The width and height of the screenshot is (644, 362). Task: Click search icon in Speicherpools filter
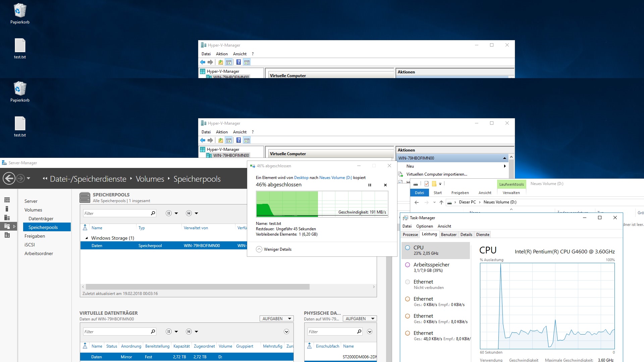pyautogui.click(x=153, y=213)
